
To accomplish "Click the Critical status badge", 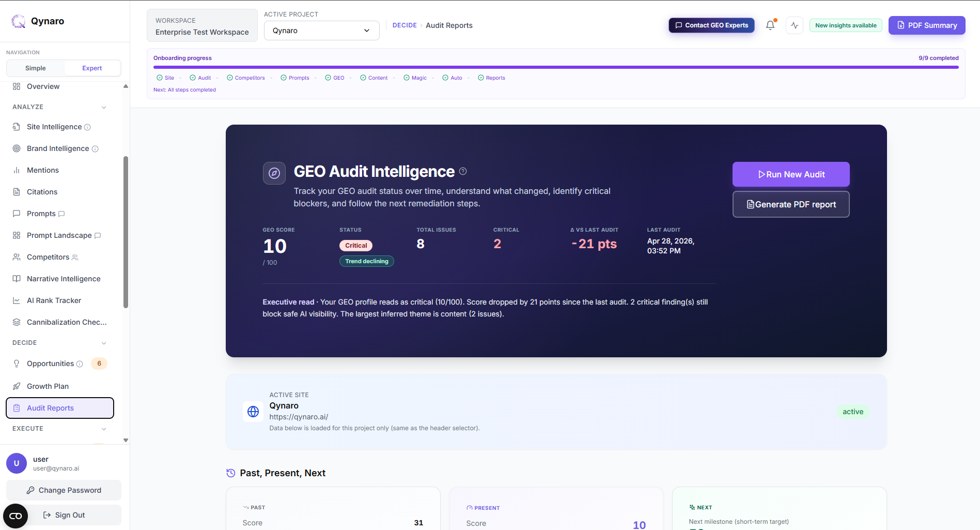I will tap(356, 246).
